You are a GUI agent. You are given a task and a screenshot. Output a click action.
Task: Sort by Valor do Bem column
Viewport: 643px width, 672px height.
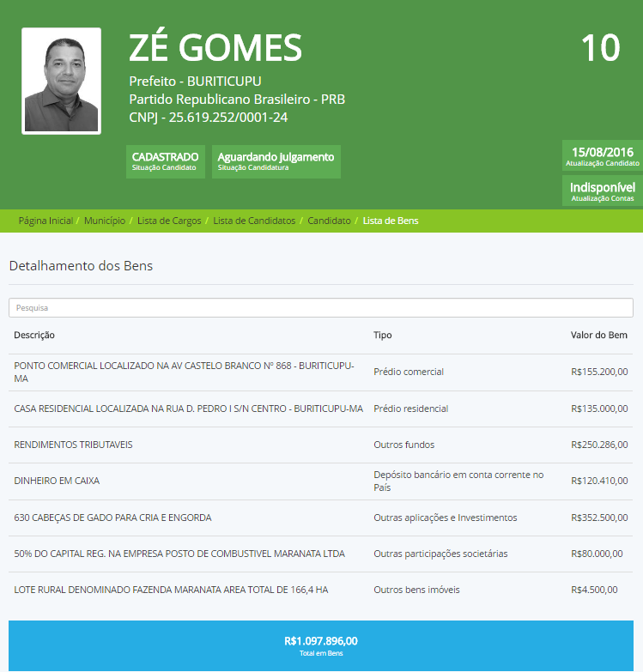click(599, 335)
